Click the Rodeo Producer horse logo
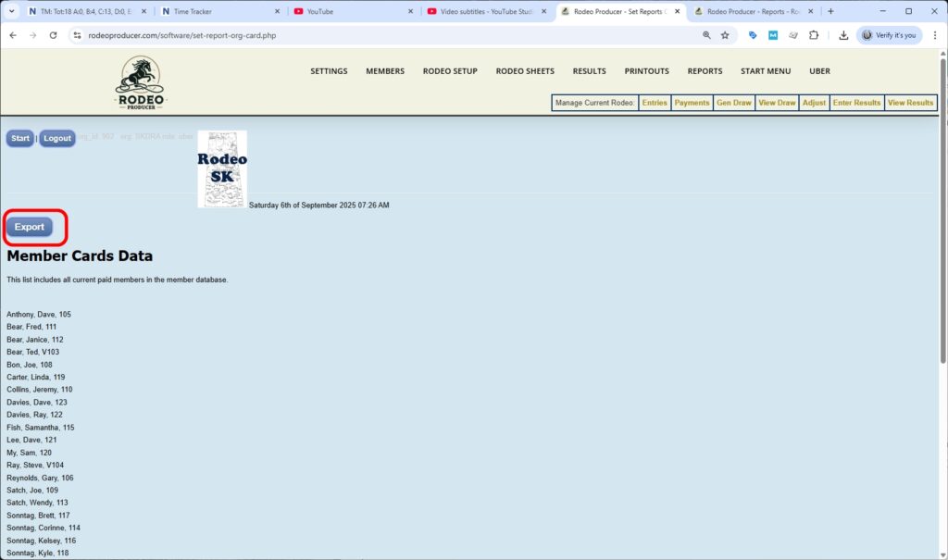Image resolution: width=948 pixels, height=560 pixels. tap(141, 82)
